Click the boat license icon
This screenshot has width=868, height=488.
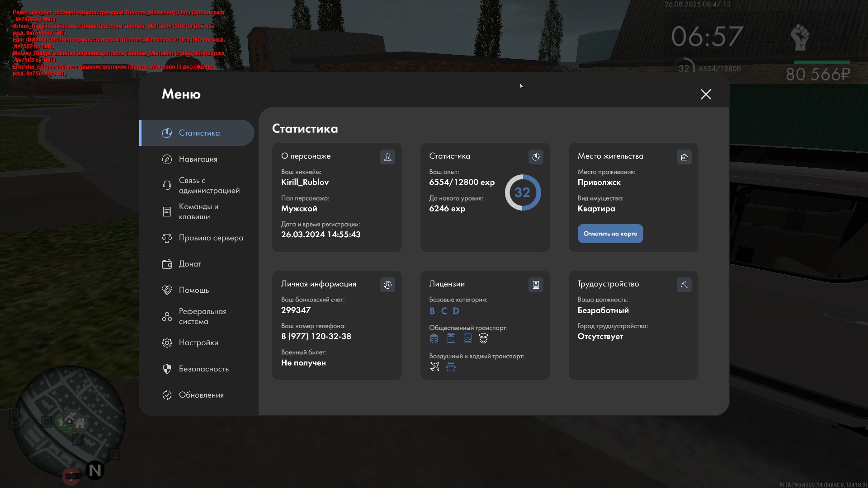tap(451, 366)
